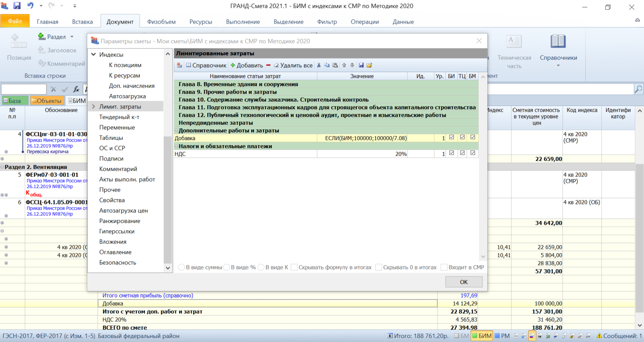The width and height of the screenshot is (644, 342).
Task: Uncheck the БИ checkbox in Добавка row
Action: (451, 138)
